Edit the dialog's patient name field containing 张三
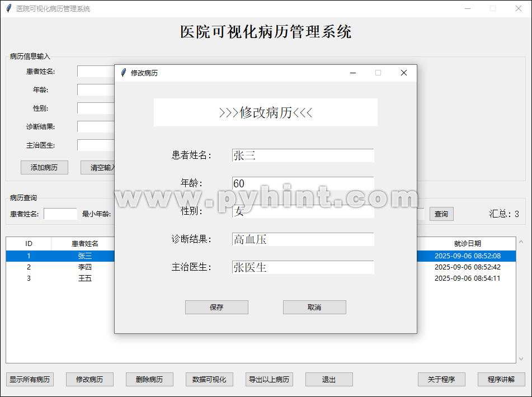The width and height of the screenshot is (532, 397). tap(303, 155)
